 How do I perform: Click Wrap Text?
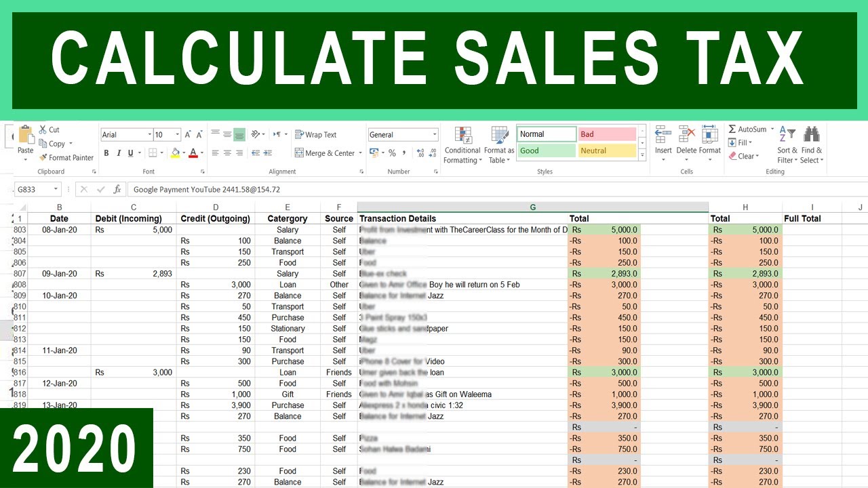click(x=315, y=135)
